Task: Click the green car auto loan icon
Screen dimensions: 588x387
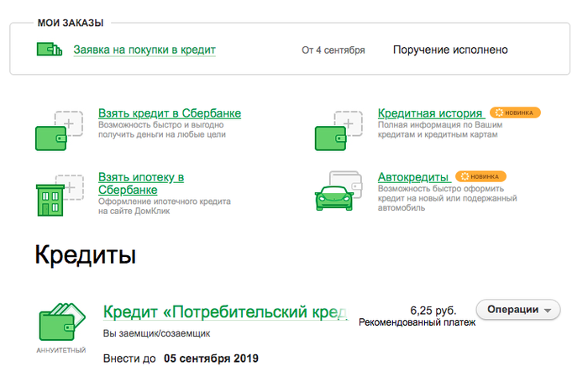Action: tap(339, 191)
